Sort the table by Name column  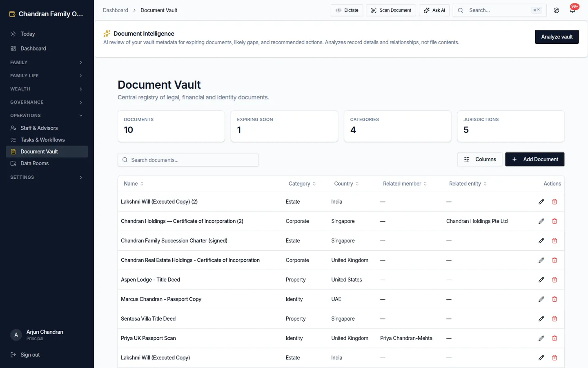[134, 184]
